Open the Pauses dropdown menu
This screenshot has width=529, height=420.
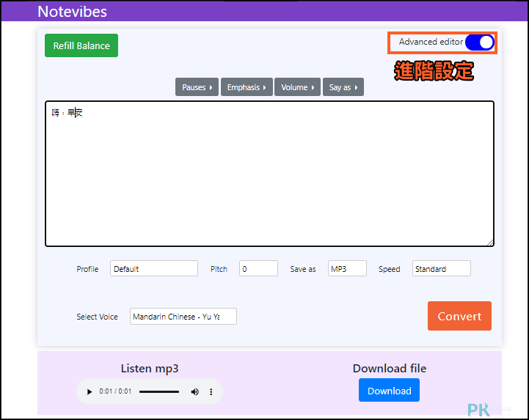[x=197, y=87]
